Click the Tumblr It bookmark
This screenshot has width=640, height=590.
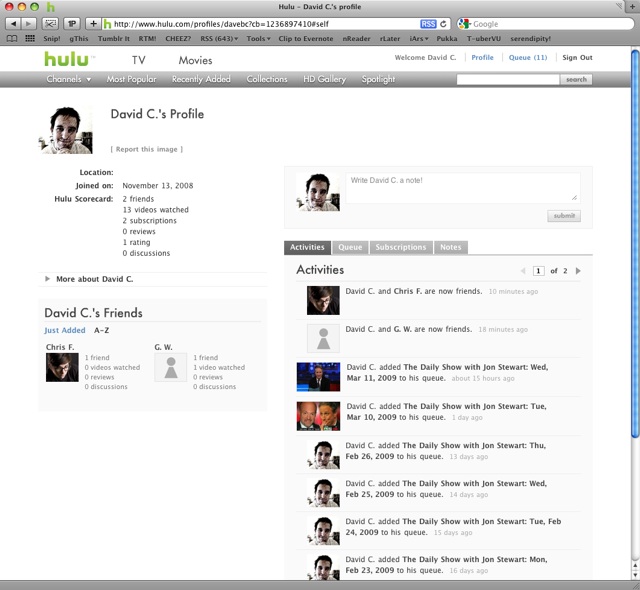pyautogui.click(x=113, y=39)
